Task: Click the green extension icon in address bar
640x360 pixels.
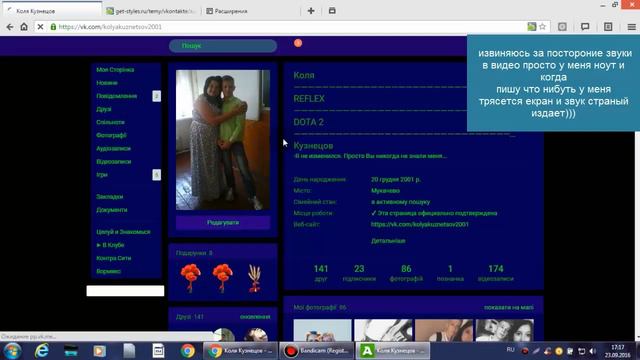Action: click(531, 27)
